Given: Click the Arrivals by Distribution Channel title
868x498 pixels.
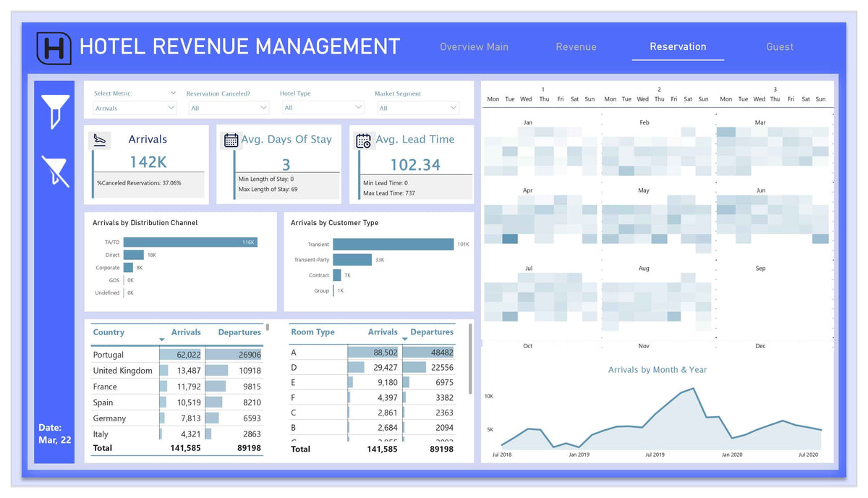Looking at the screenshot, I should (x=145, y=223).
